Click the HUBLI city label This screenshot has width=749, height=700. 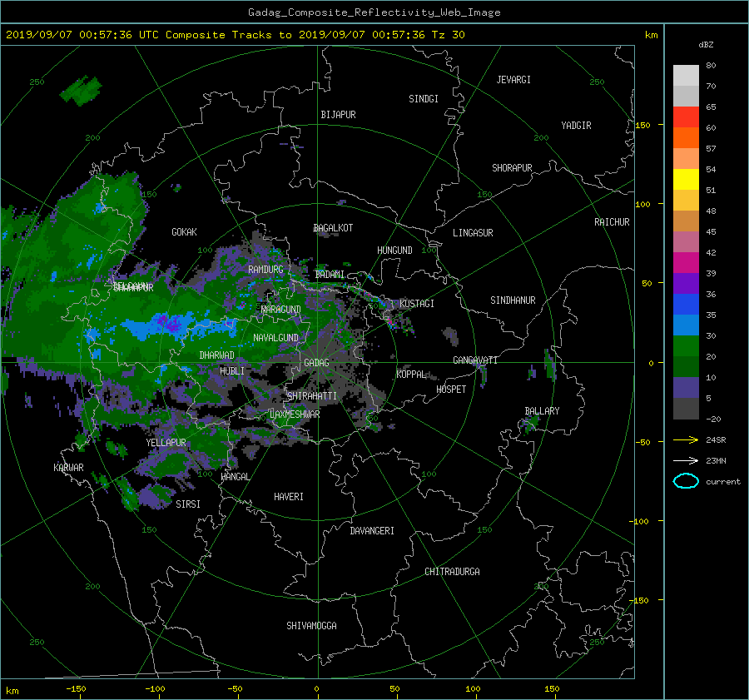(232, 371)
